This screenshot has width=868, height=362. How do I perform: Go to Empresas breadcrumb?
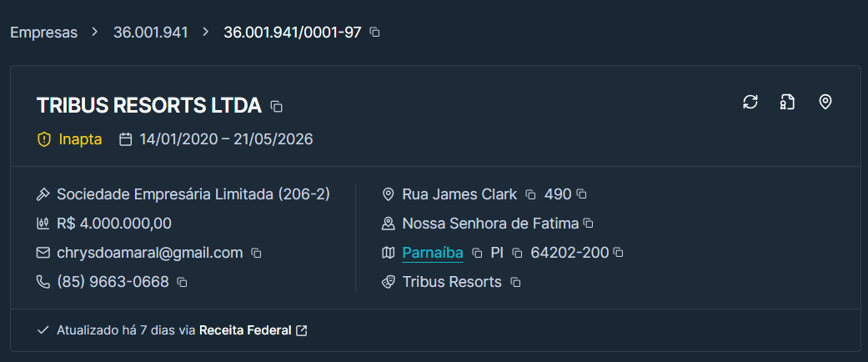coord(43,32)
